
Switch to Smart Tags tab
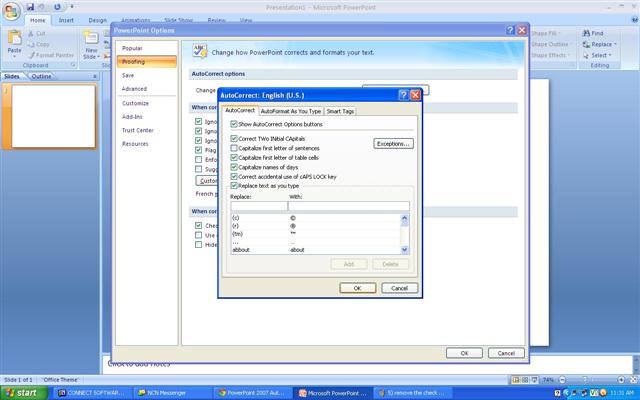[340, 111]
